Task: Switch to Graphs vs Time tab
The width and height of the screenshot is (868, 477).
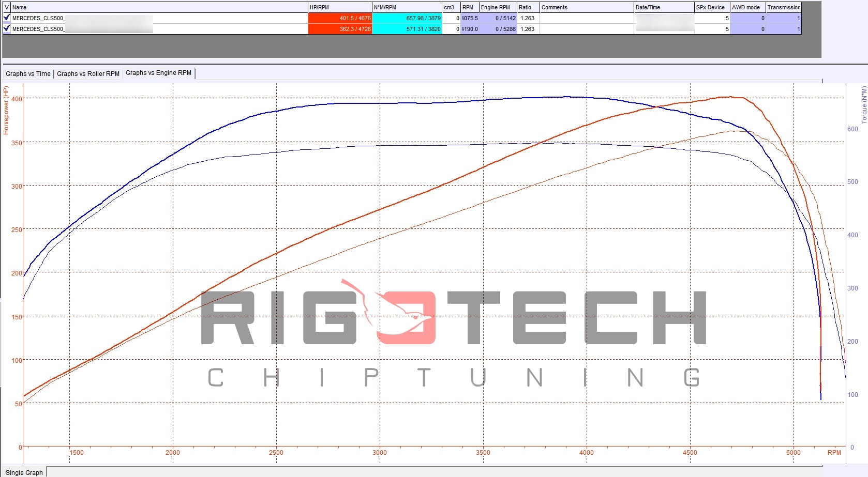Action: pyautogui.click(x=28, y=74)
